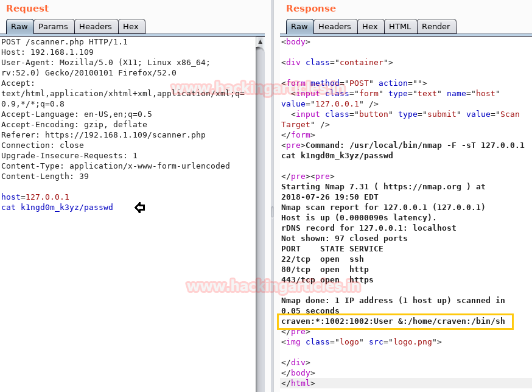Click the Connection: close header
Viewport: 532px width, 392px height.
pyautogui.click(x=43, y=145)
